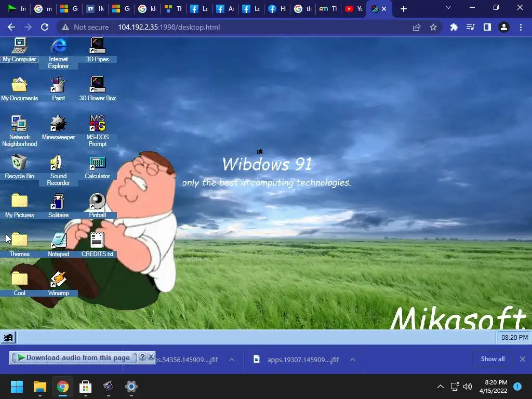The width and height of the screenshot is (532, 399).
Task: Launch the Paint shortcut
Action: click(58, 89)
